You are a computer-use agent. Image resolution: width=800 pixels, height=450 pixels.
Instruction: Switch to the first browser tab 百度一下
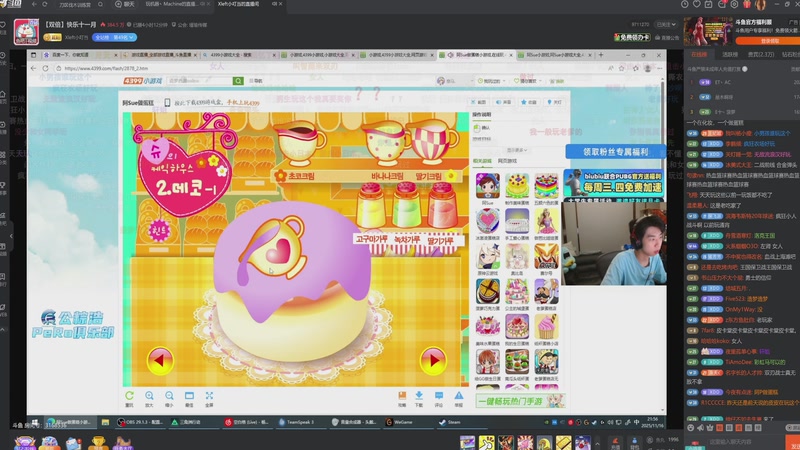(x=80, y=55)
